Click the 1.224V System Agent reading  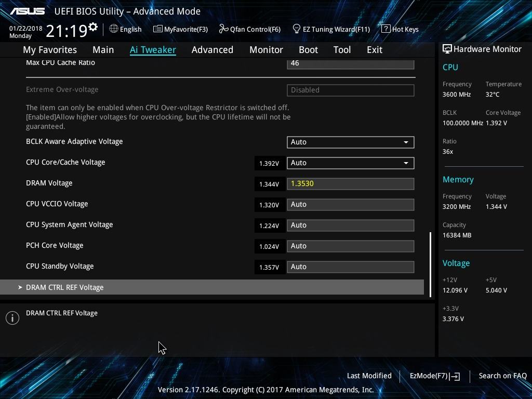coord(269,225)
